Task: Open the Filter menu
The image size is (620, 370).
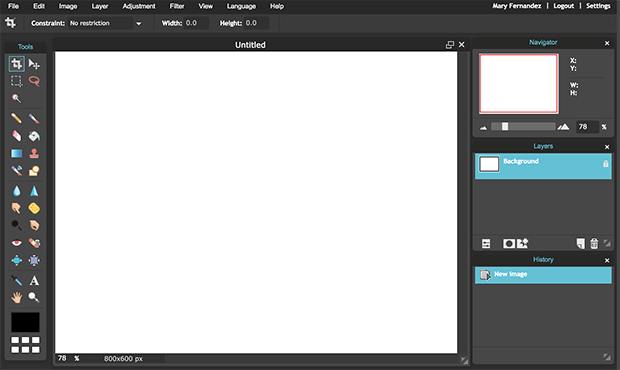Action: click(x=177, y=6)
